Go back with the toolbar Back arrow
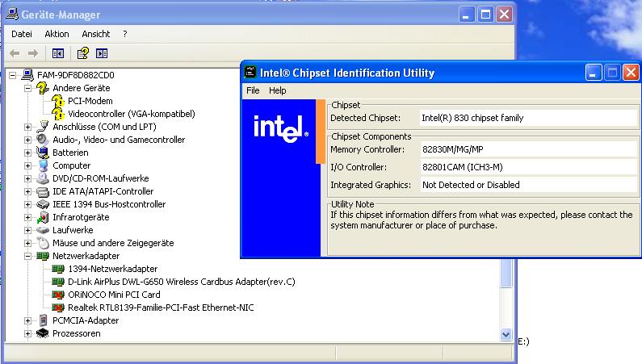Viewport: 642px width, 364px height. (x=15, y=53)
